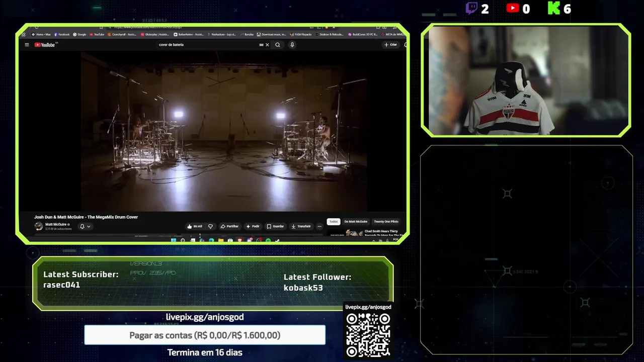Click the Criar button in YouTube header
This screenshot has width=644, height=362.
390,45
